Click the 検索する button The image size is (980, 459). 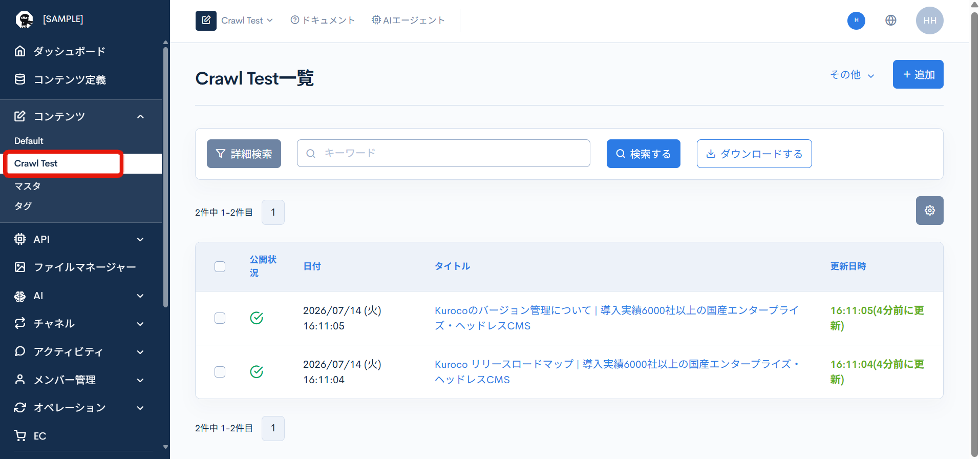pyautogui.click(x=643, y=154)
